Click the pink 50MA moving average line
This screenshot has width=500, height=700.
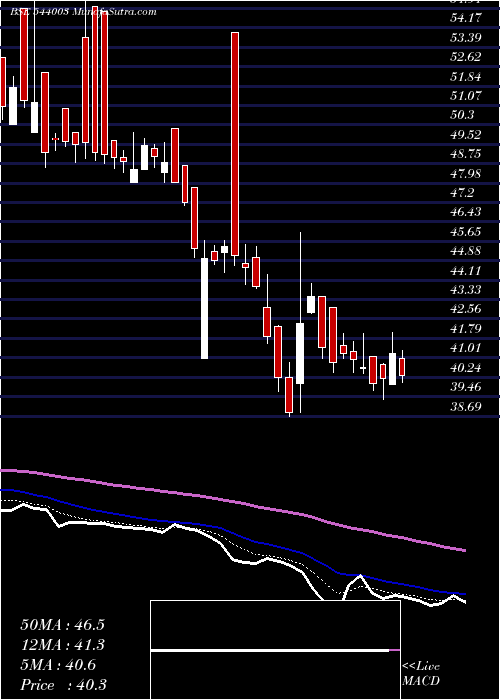(x=232, y=502)
